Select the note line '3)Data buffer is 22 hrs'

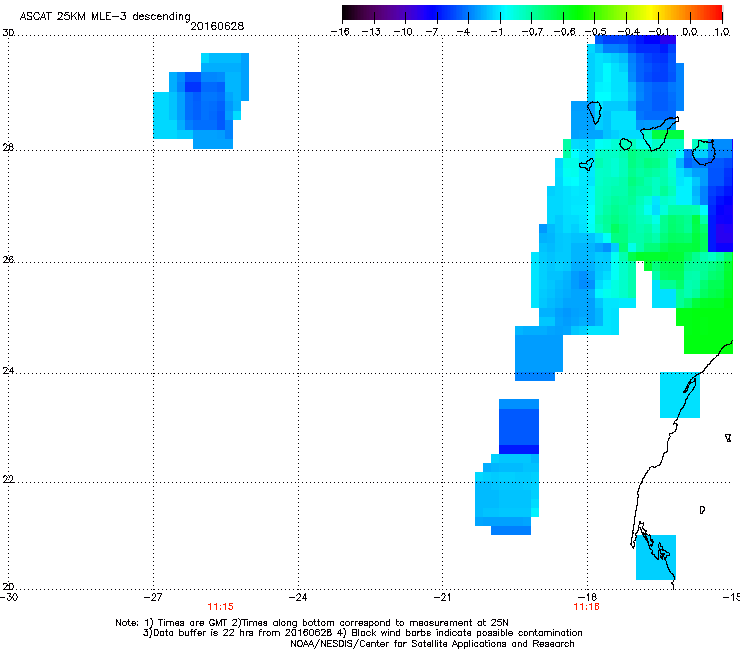[x=362, y=633]
